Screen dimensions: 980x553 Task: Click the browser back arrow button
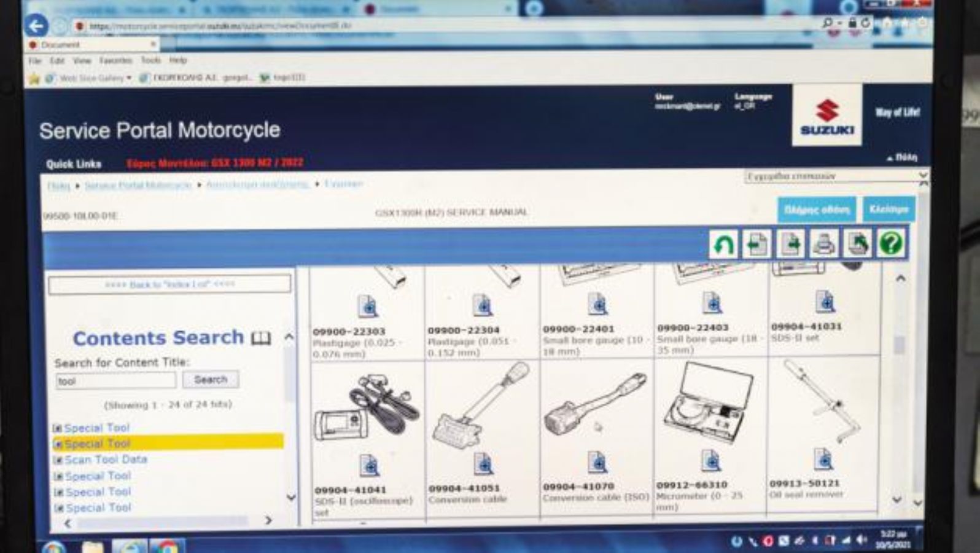(x=36, y=26)
